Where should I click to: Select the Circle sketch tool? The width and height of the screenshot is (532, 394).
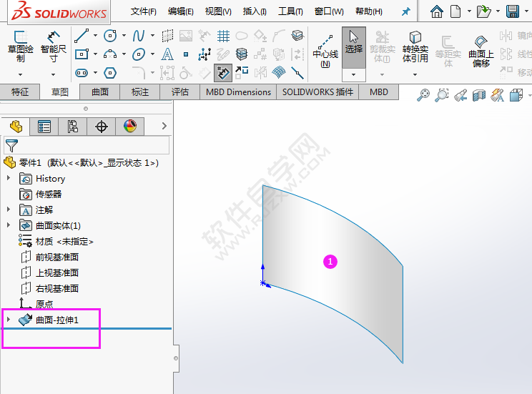click(x=110, y=36)
